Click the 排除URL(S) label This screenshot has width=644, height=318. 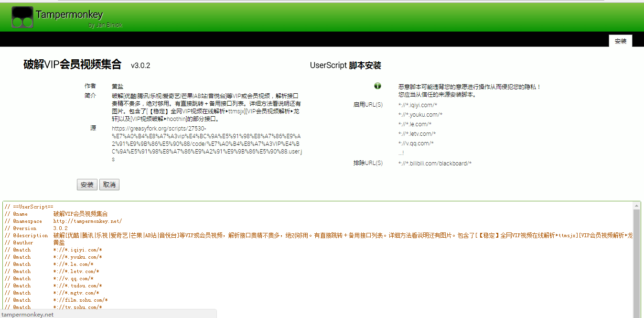coord(368,163)
